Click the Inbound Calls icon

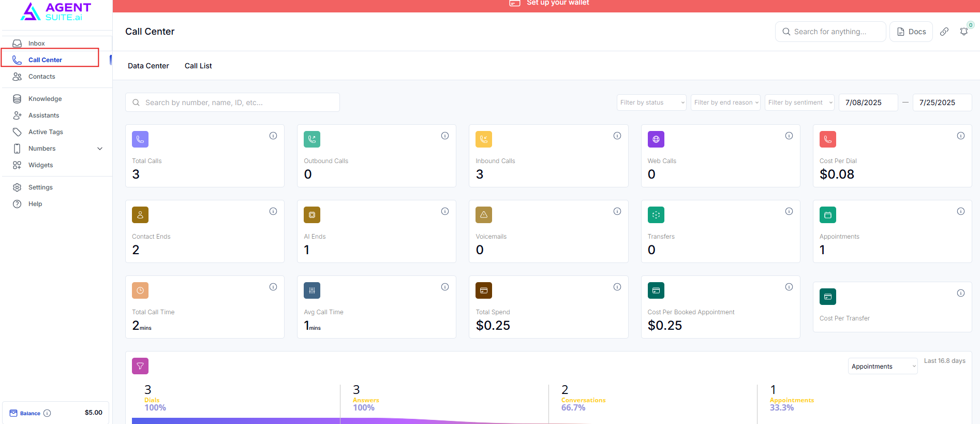484,139
